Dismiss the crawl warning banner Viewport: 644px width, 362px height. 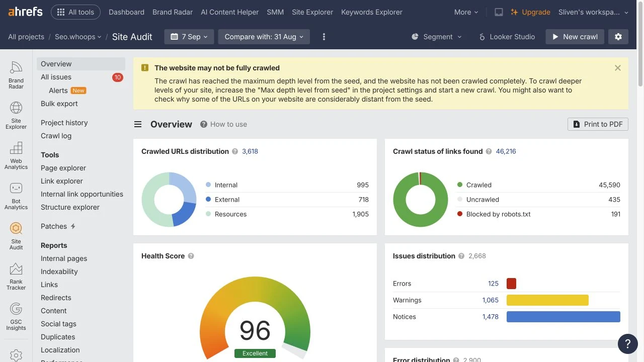(618, 68)
